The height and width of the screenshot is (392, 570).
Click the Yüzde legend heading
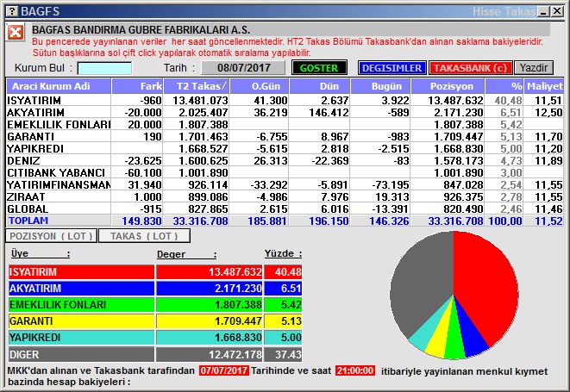pos(283,253)
